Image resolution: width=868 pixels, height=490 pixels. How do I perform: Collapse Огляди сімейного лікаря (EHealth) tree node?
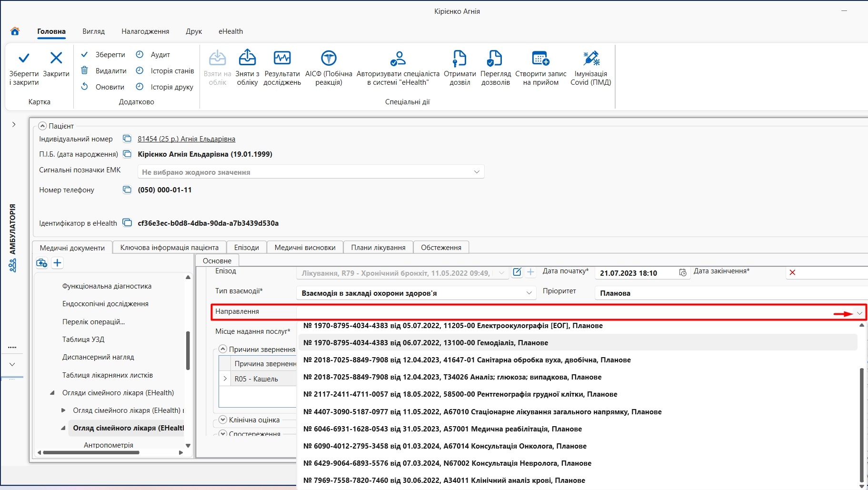click(52, 393)
